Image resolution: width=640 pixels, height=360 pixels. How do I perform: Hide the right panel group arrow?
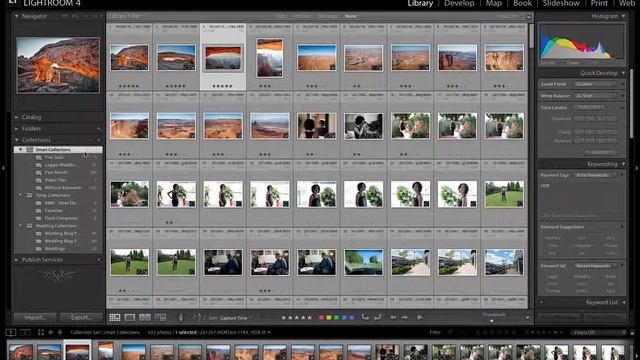point(637,167)
